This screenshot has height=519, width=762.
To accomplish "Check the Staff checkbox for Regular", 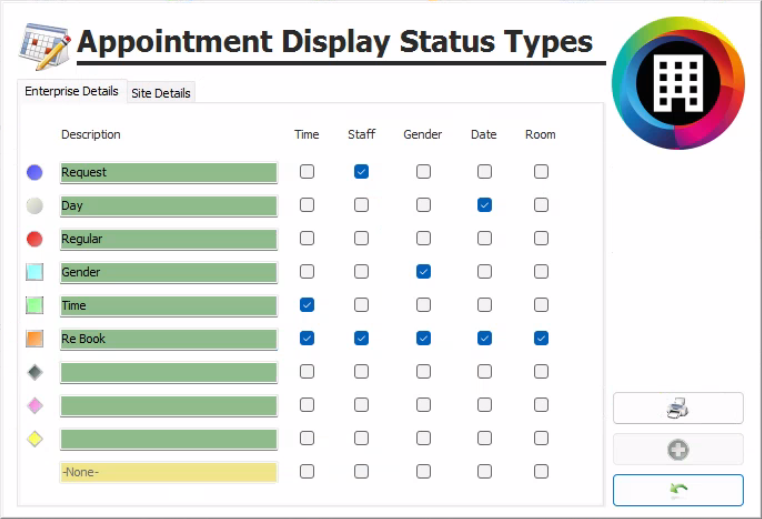I will pos(361,238).
